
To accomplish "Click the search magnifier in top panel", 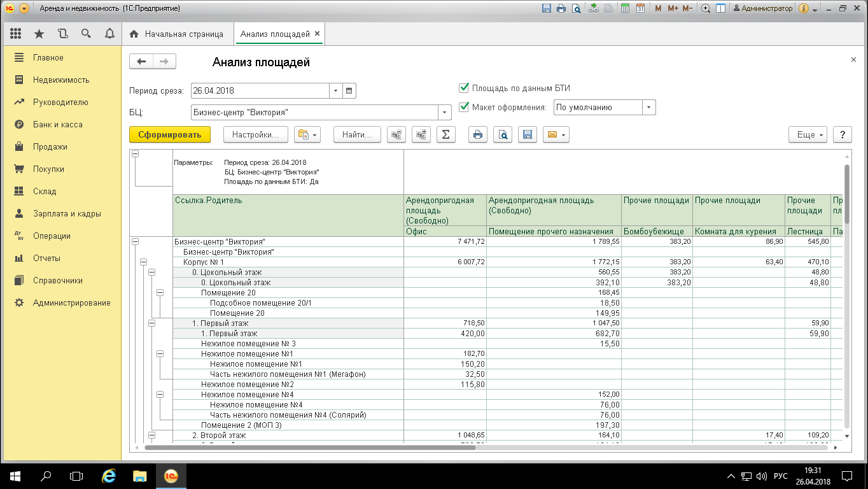I will 86,34.
